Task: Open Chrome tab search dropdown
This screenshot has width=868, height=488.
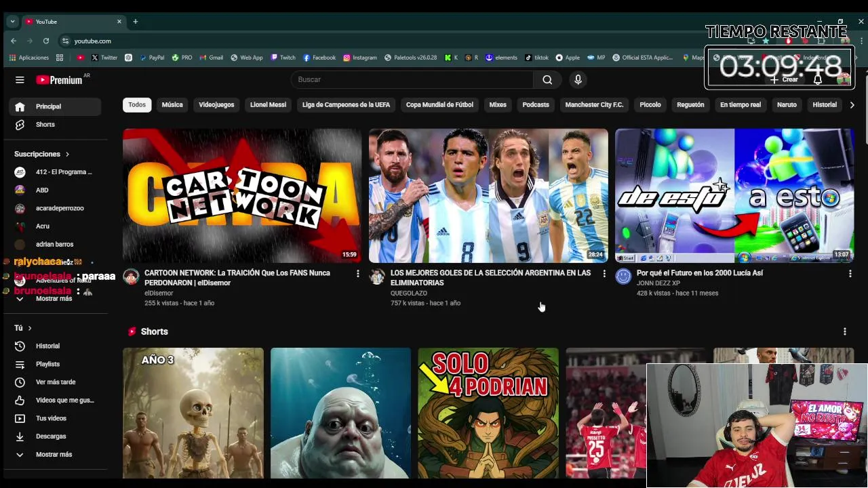Action: pyautogui.click(x=12, y=22)
